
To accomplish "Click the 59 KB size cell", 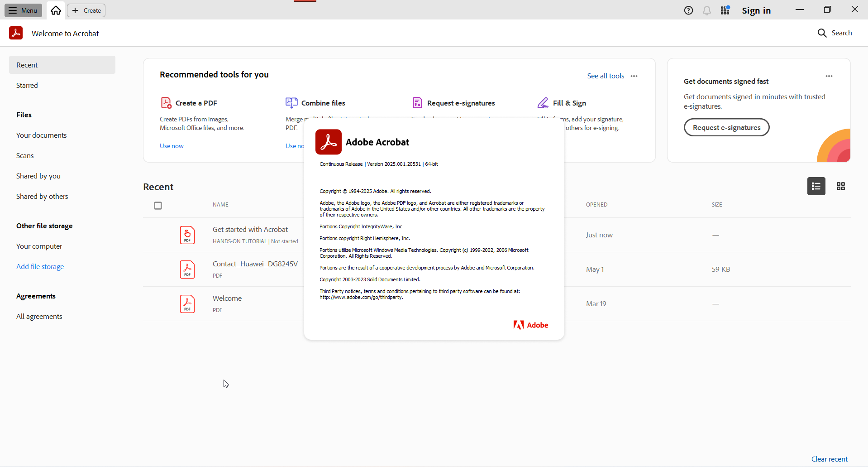I will (x=721, y=270).
